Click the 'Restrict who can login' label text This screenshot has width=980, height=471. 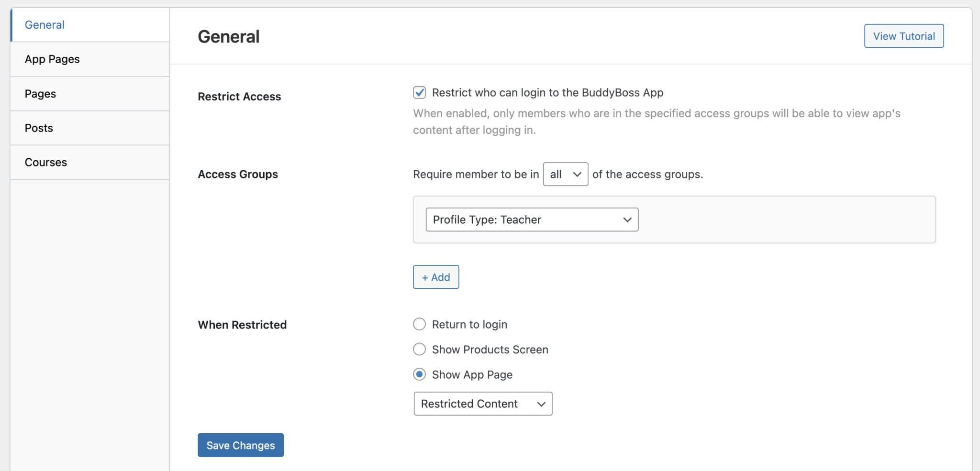[x=547, y=93]
